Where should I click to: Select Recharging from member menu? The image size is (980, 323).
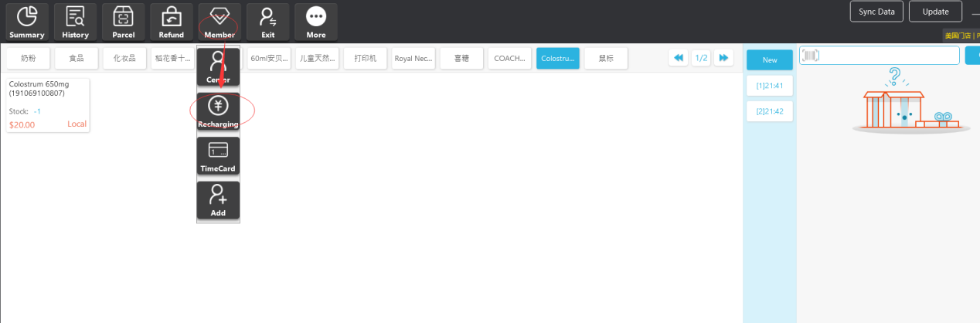(x=218, y=112)
